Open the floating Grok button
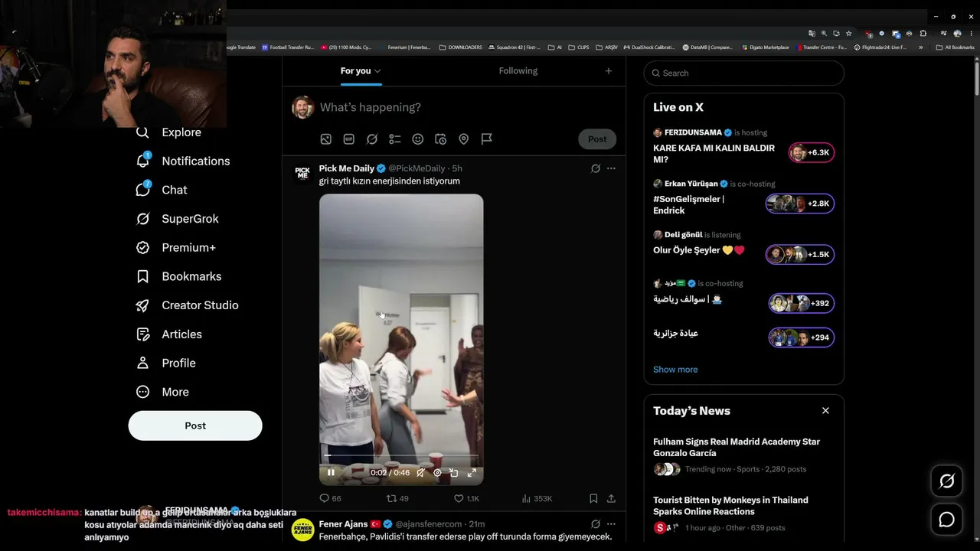The width and height of the screenshot is (980, 551). 947,481
